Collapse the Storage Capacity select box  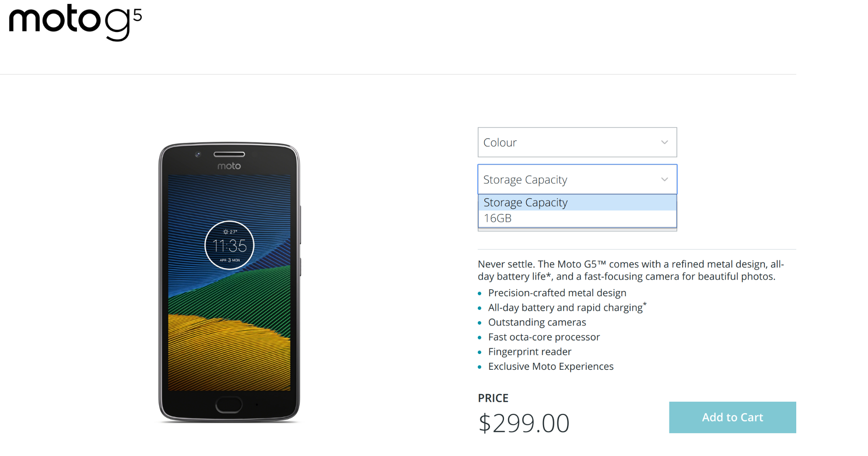[577, 179]
